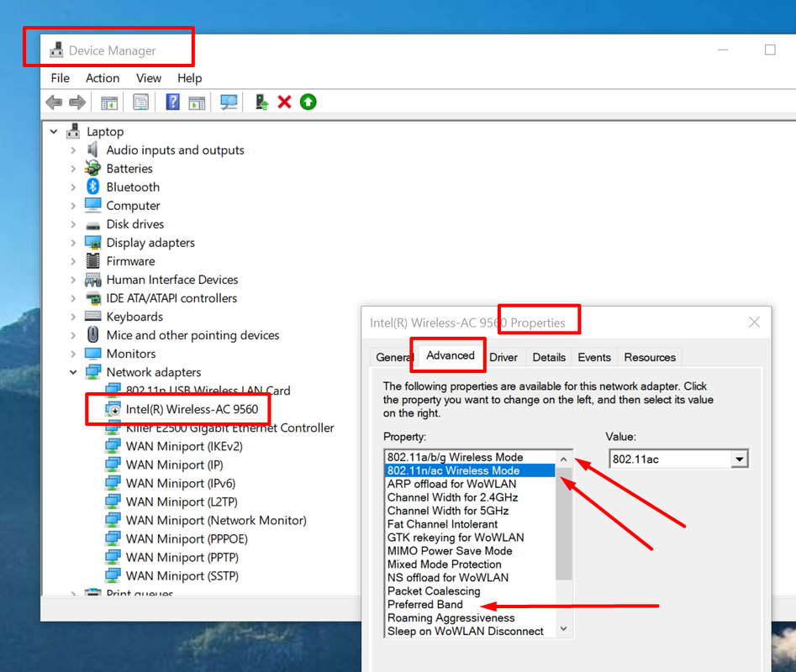Select Channel Width for 5GHz property

coord(448,511)
